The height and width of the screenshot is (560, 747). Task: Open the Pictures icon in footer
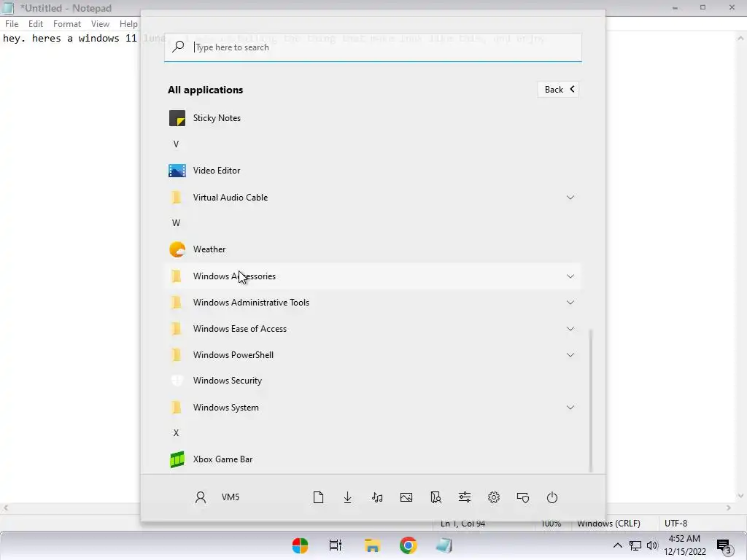click(x=406, y=497)
